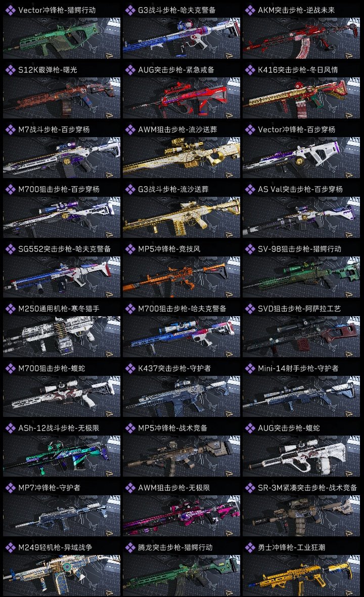Choose the golden G3战斗步枪-流沙送葬 skin
The width and height of the screenshot is (364, 597).
[x=181, y=217]
